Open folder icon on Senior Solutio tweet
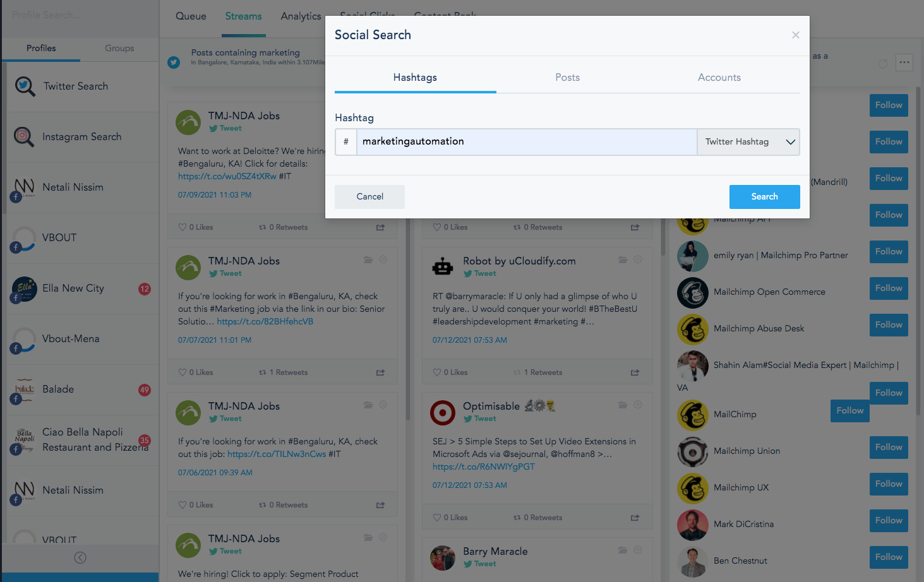The height and width of the screenshot is (582, 924). (x=368, y=259)
